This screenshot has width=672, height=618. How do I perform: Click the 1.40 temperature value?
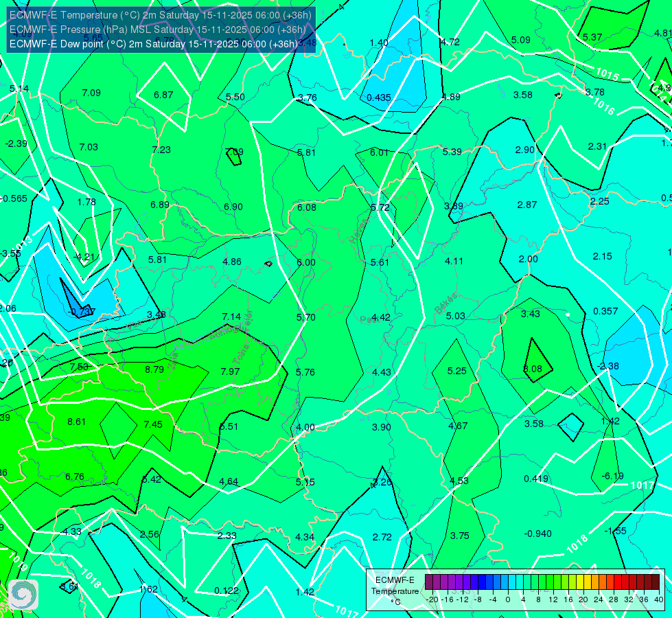[379, 43]
